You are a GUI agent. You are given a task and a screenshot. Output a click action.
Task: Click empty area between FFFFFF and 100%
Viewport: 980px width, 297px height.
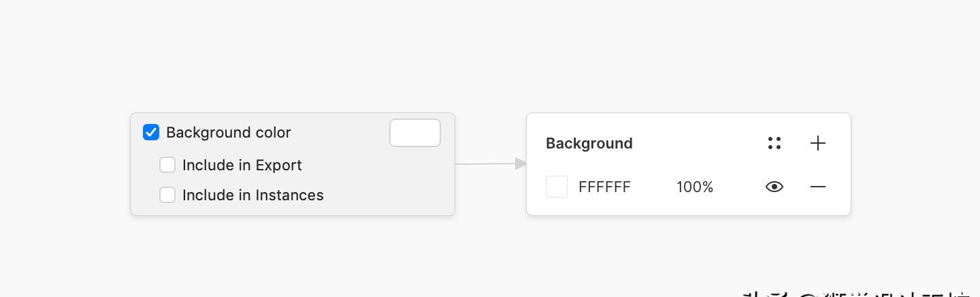(x=653, y=187)
